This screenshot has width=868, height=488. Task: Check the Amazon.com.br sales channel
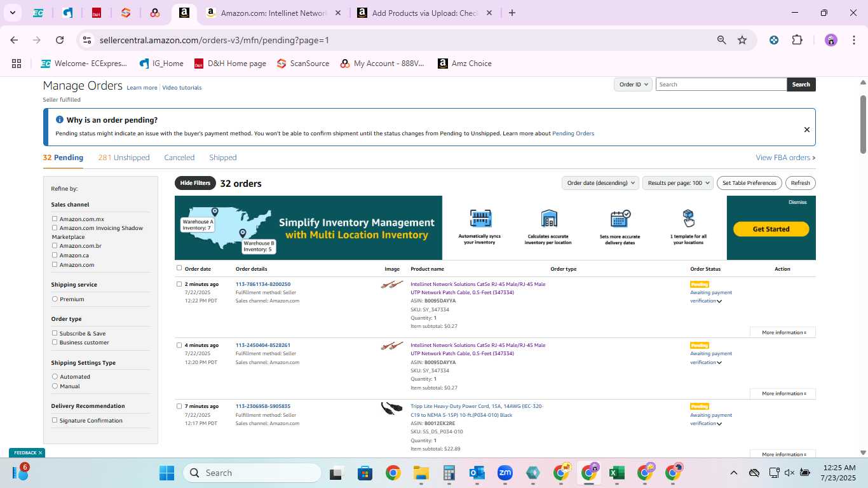(x=55, y=245)
